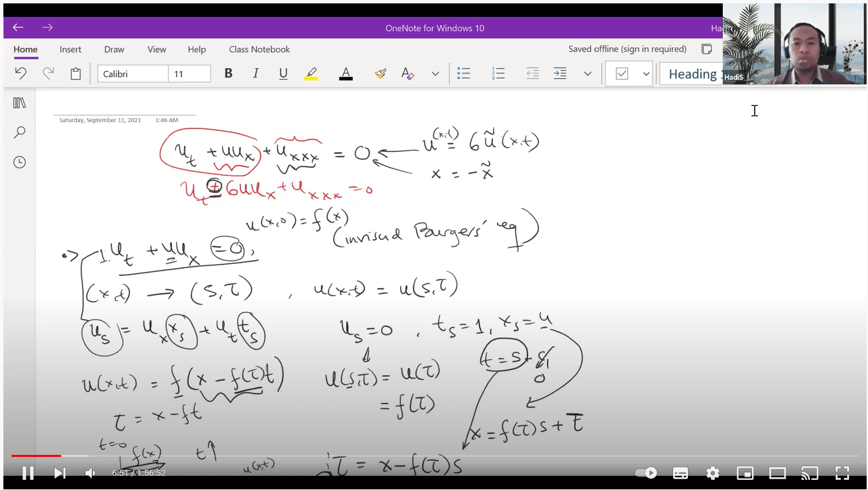Image resolution: width=868 pixels, height=490 pixels.
Task: Open Recent notes clock icon
Action: coord(20,162)
